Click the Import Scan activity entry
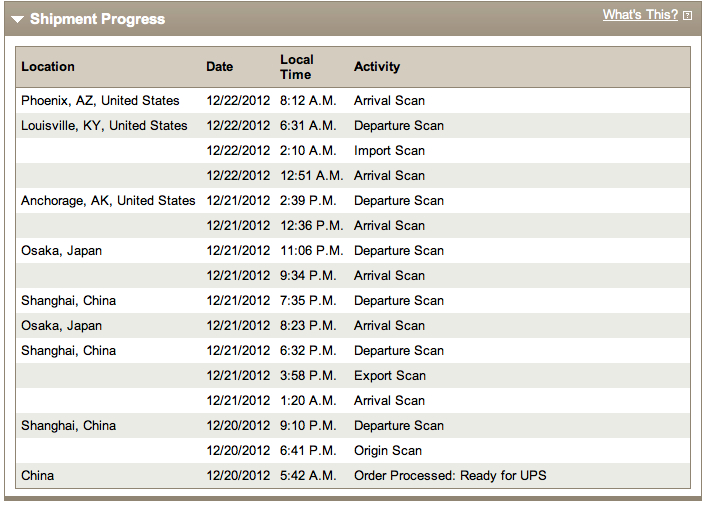 [x=389, y=151]
